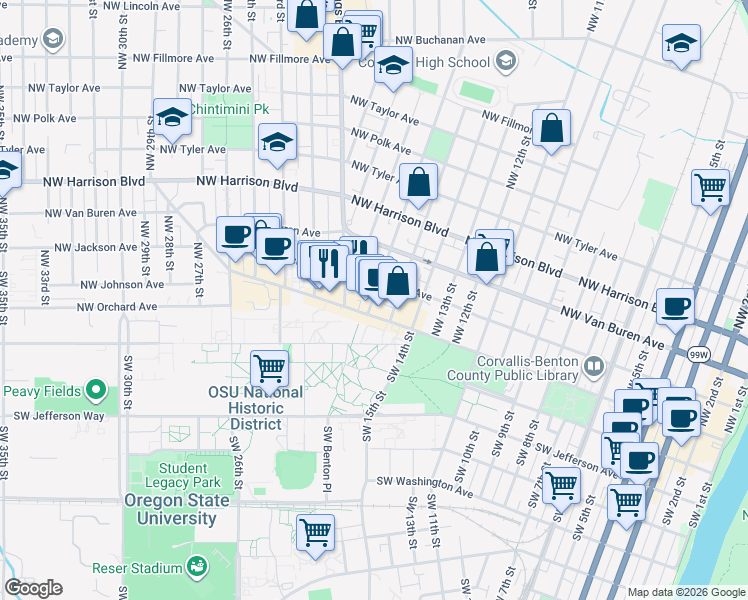The height and width of the screenshot is (600, 748).
Task: Click the SW Washington Ave street label
Action: coord(425,486)
